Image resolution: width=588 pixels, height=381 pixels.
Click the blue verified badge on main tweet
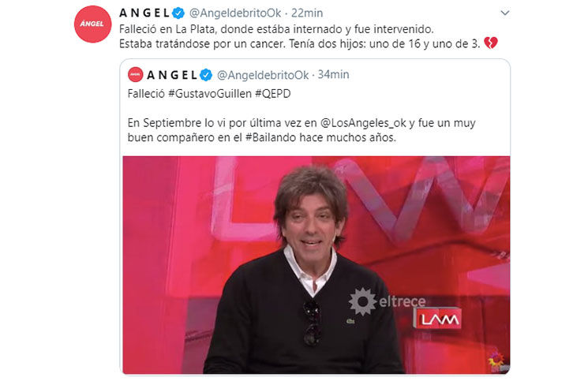coord(178,13)
